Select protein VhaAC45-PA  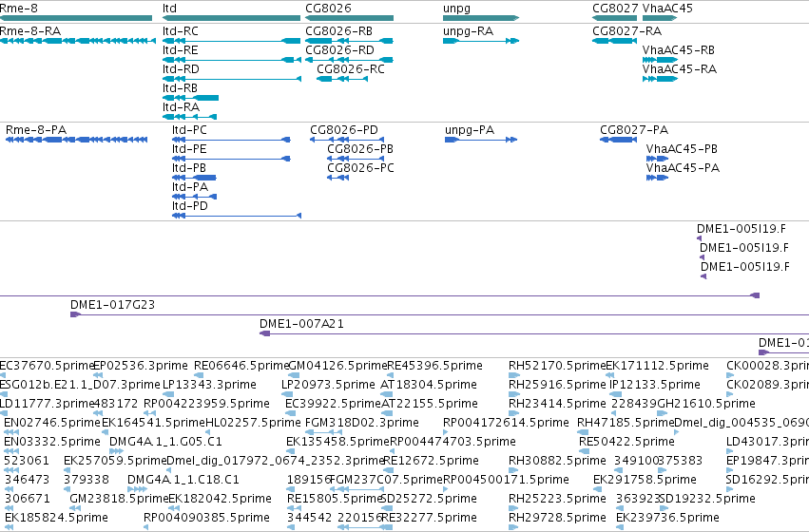click(657, 178)
